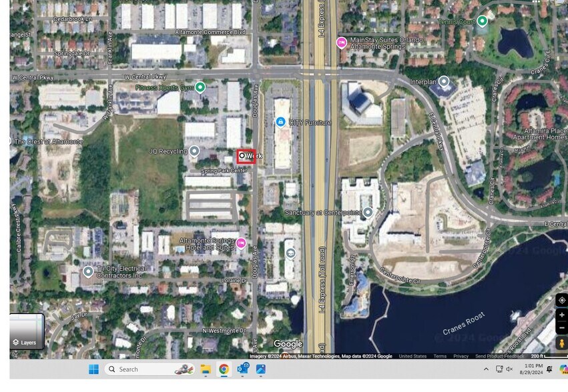The height and width of the screenshot is (392, 568).
Task: Click the Spring Park Center label
Action: [224, 171]
